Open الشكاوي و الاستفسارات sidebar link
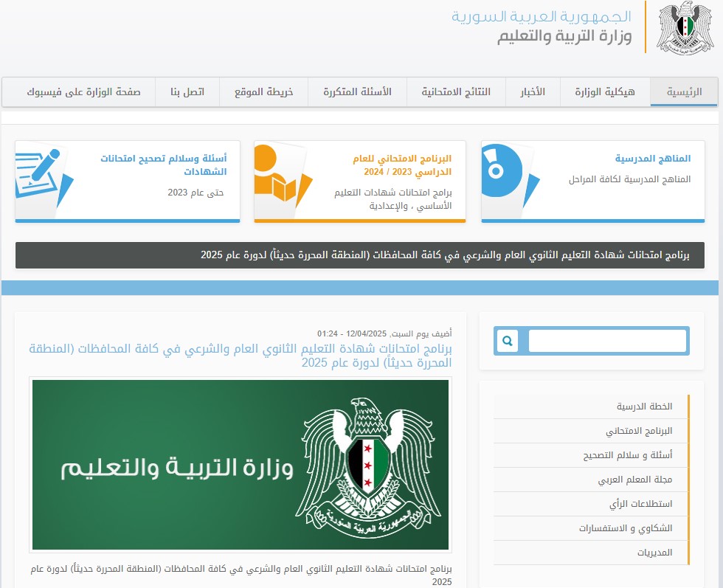The width and height of the screenshot is (723, 588). (626, 528)
